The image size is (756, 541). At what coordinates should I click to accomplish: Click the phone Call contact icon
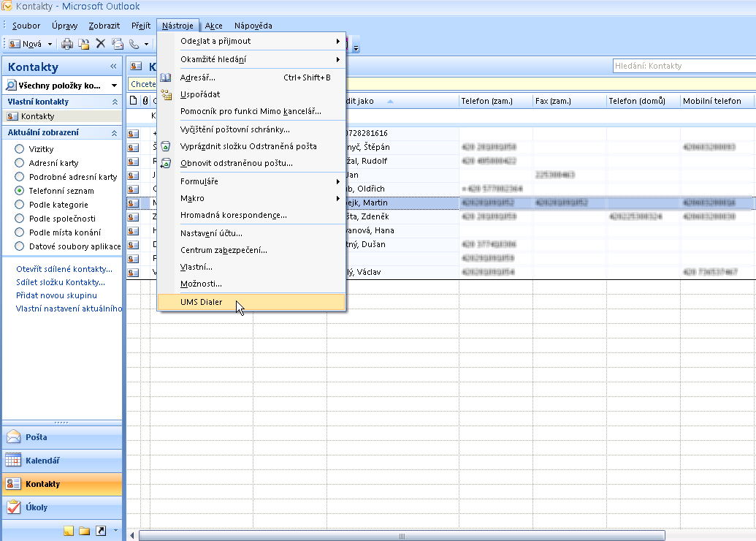pos(134,44)
